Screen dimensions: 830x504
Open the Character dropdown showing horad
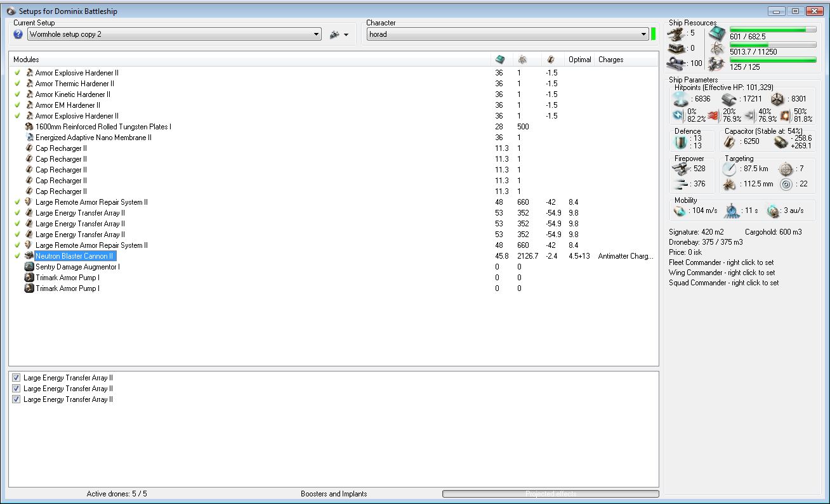[507, 34]
